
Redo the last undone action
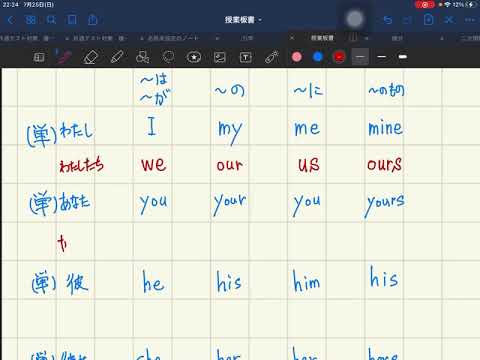pos(407,20)
